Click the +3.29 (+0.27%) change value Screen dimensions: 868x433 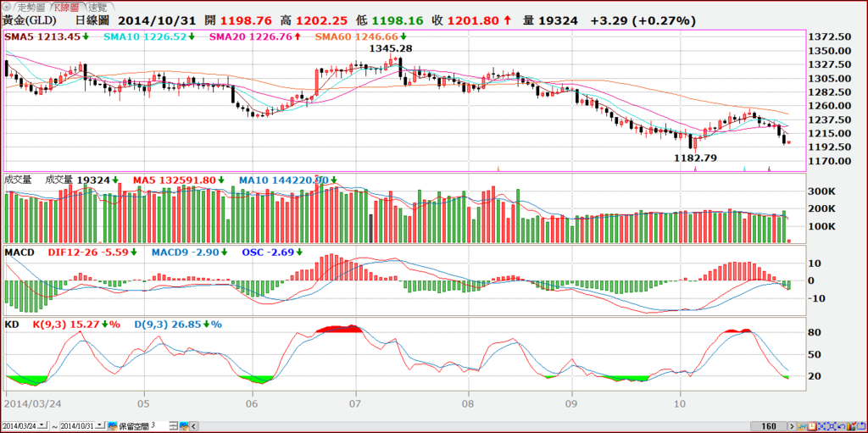coord(643,21)
